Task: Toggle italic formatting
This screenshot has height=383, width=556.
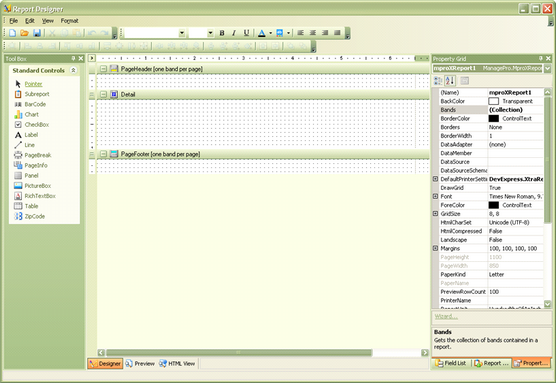Action: coord(234,33)
